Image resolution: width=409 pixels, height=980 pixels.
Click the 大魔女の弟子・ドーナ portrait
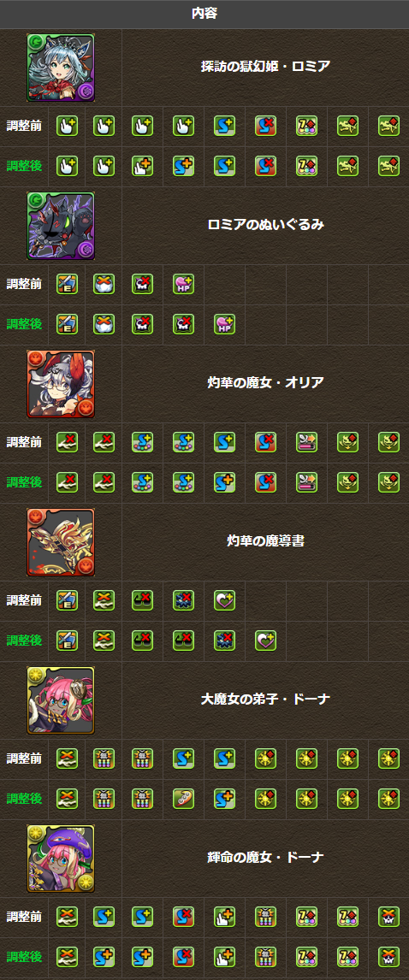(x=61, y=700)
